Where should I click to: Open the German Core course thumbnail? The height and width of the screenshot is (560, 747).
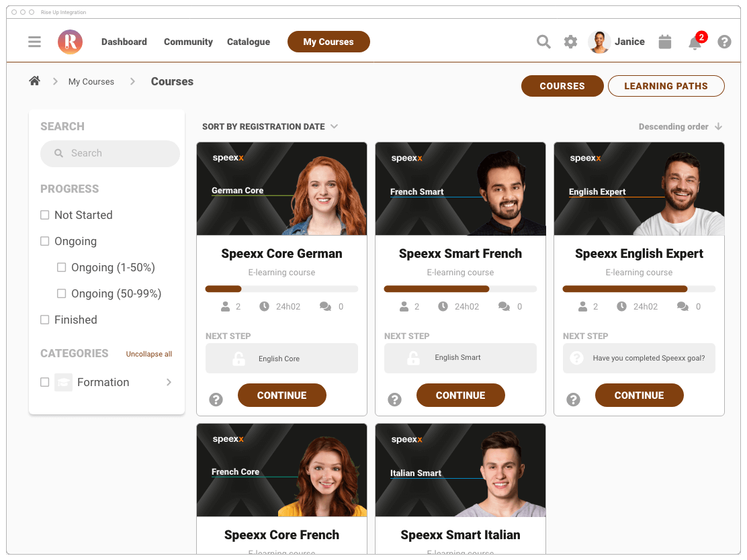[281, 189]
